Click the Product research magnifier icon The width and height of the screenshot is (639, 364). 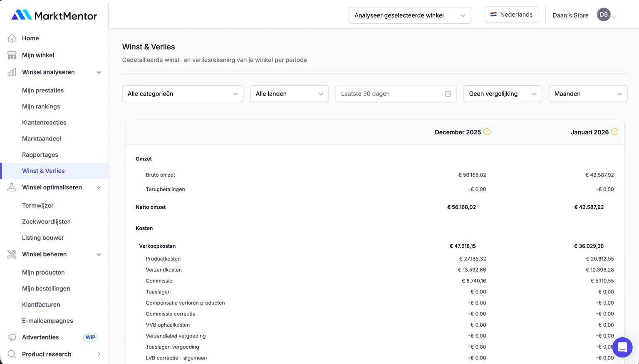[12, 354]
